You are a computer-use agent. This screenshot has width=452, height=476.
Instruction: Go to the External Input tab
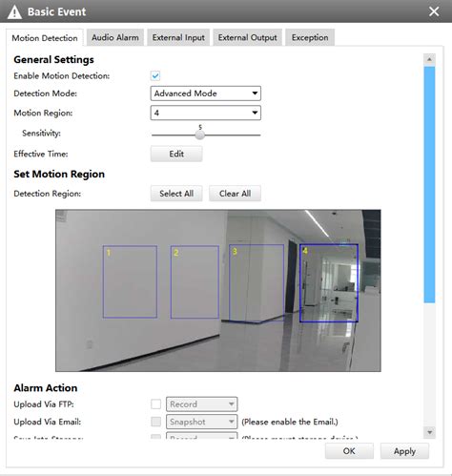click(x=178, y=37)
